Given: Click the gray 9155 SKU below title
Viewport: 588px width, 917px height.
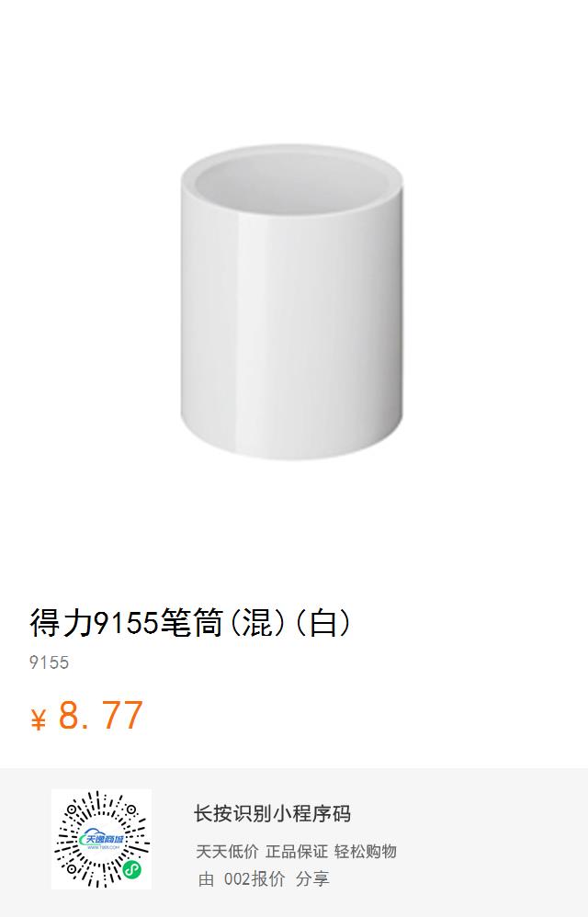Looking at the screenshot, I should [49, 662].
